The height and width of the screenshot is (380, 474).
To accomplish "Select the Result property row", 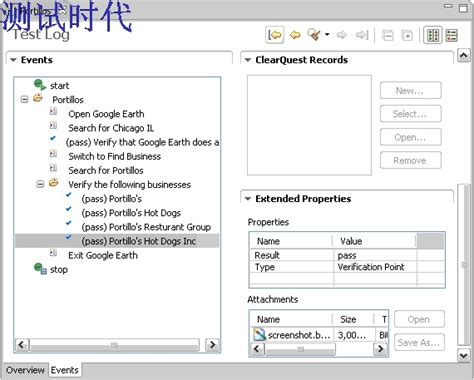I will coord(347,255).
